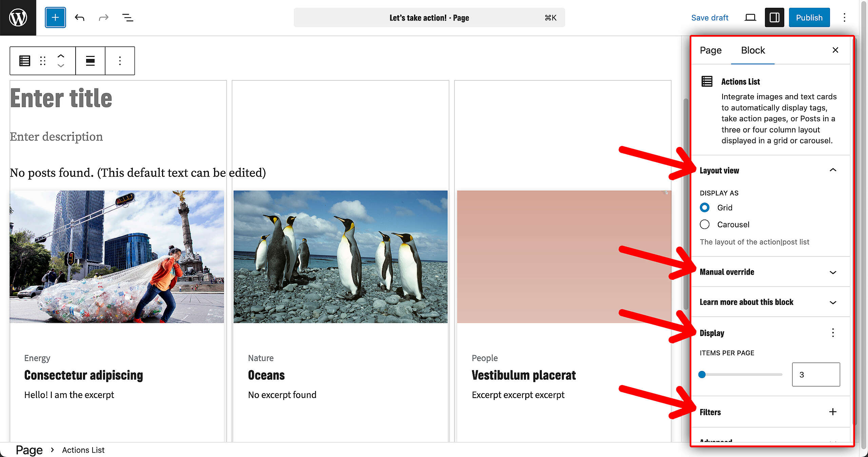Add a filter with the plus icon
868x457 pixels.
[x=833, y=412]
